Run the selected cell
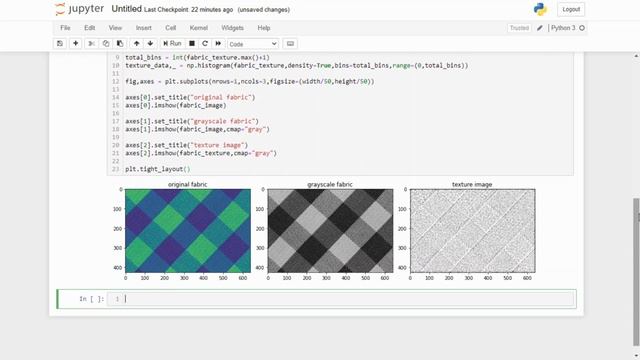Screen dimensions: 640x360 point(172,44)
